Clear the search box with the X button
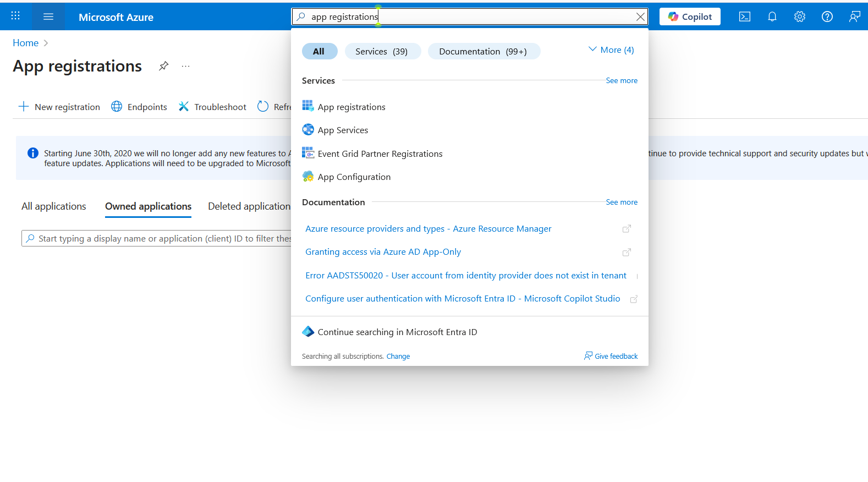The width and height of the screenshot is (868, 482). [x=640, y=17]
